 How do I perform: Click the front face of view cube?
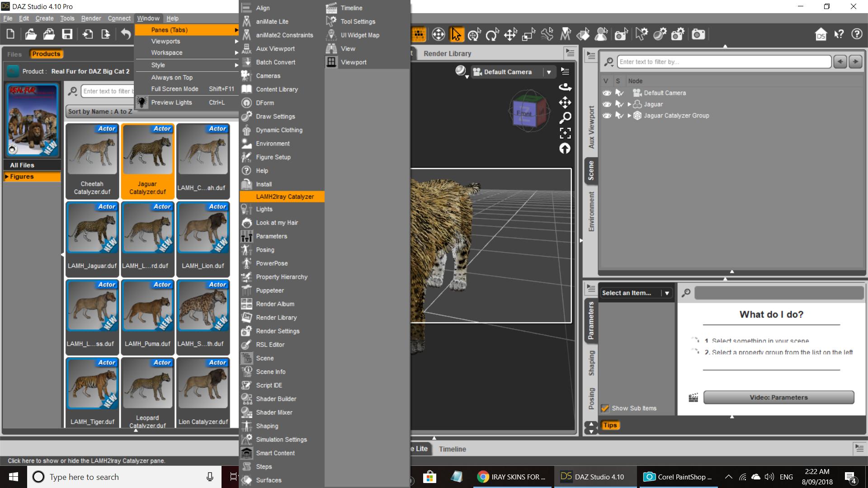(524, 114)
